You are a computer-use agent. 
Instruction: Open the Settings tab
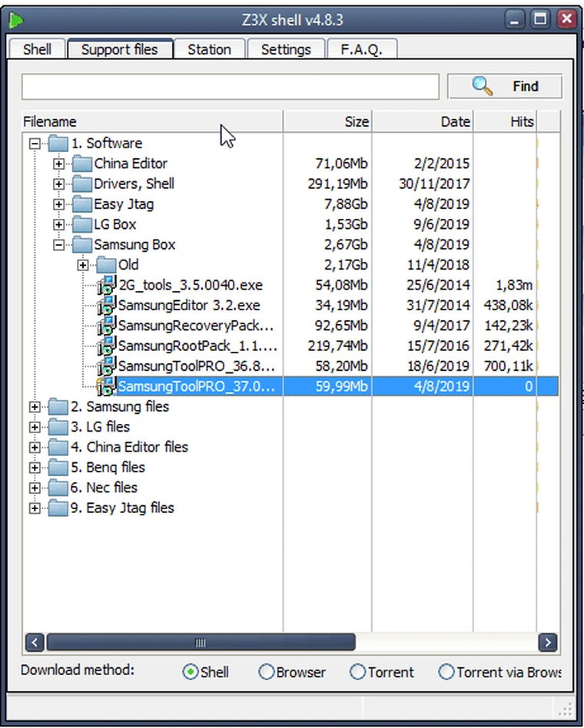tap(286, 49)
